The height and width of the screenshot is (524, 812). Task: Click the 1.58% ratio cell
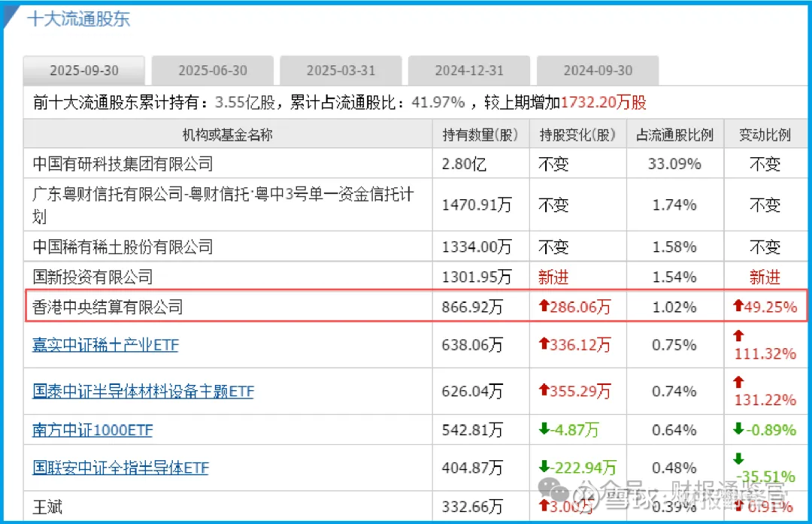(674, 247)
